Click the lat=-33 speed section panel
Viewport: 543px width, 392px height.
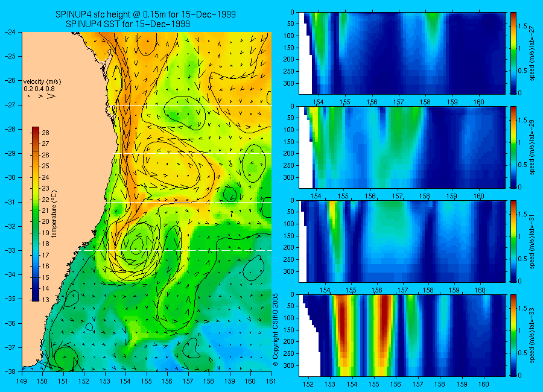tap(402, 335)
